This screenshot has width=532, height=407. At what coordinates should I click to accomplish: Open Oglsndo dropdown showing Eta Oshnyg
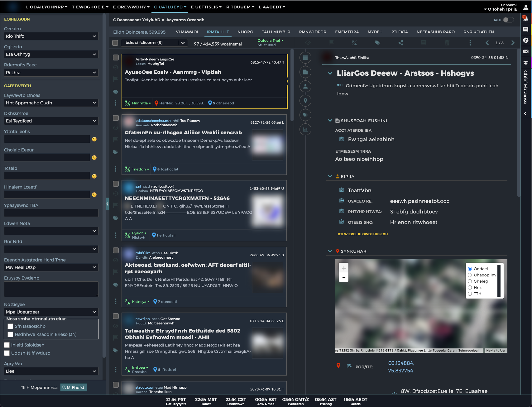[51, 54]
